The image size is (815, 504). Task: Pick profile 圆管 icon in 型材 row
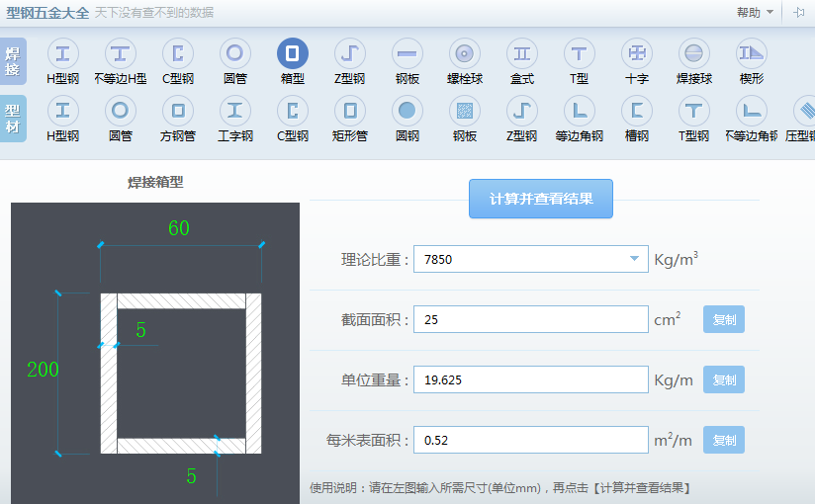(120, 111)
